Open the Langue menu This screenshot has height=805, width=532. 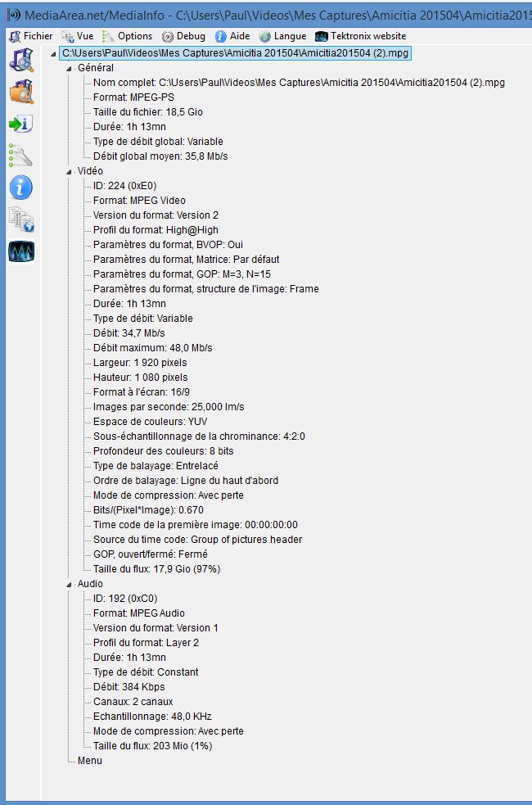coord(290,36)
